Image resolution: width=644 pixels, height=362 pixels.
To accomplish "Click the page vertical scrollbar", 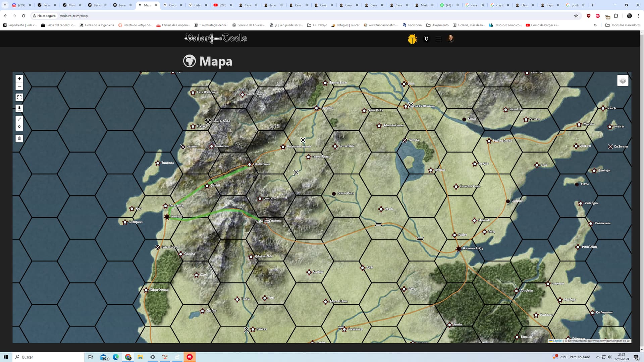I will click(x=642, y=189).
